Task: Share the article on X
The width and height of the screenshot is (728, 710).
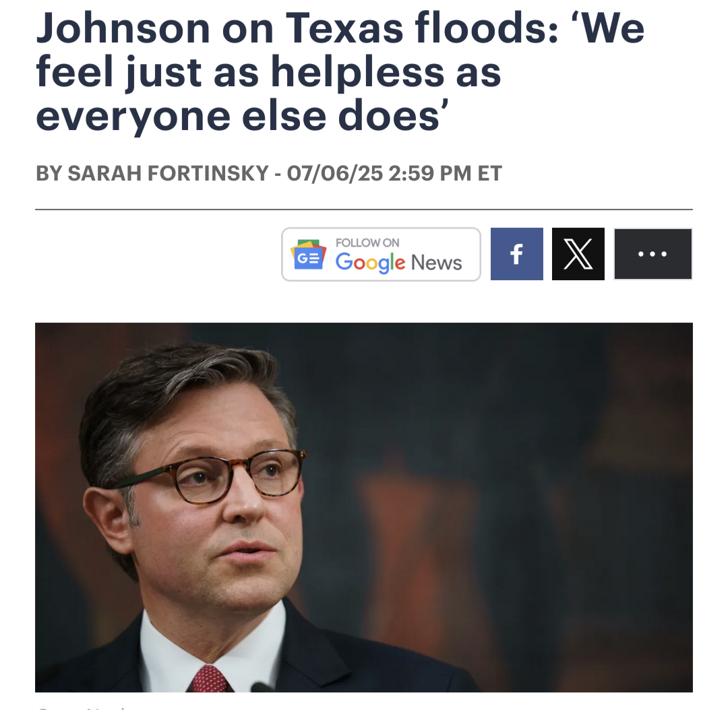Action: tap(578, 254)
